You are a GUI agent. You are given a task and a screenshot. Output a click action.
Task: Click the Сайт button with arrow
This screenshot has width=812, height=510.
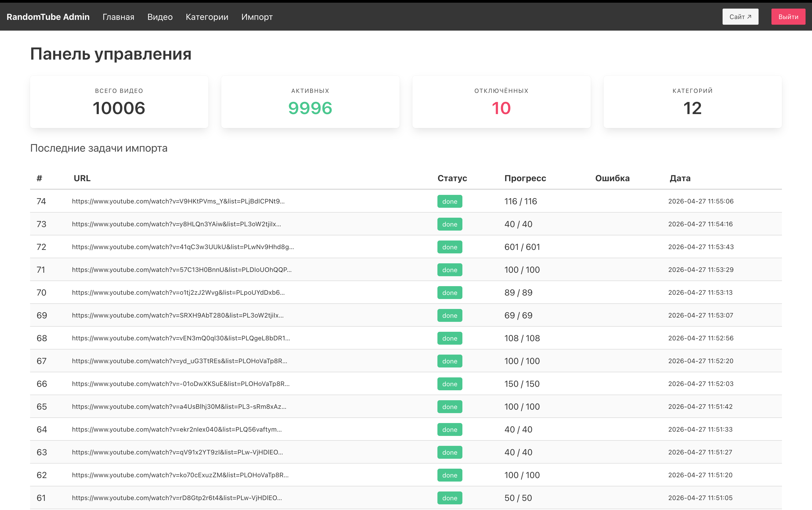[x=740, y=17]
